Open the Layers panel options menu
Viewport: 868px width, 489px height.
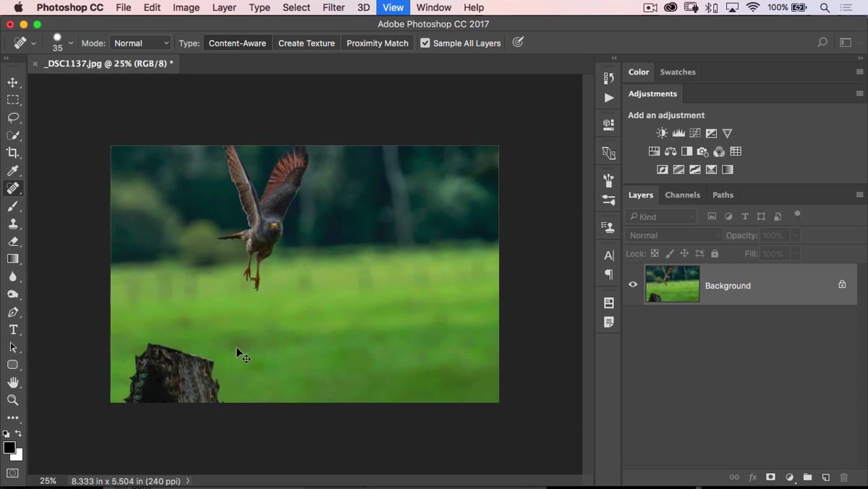click(x=859, y=195)
